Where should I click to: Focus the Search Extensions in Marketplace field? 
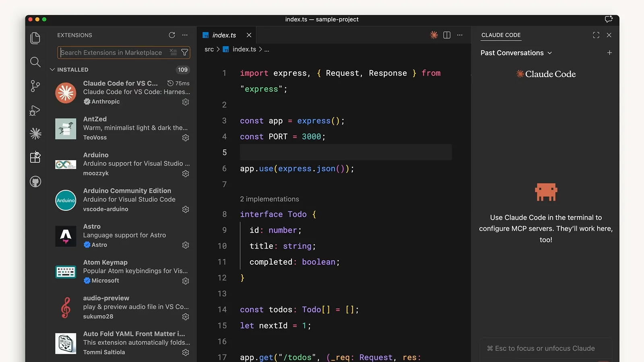[124, 52]
